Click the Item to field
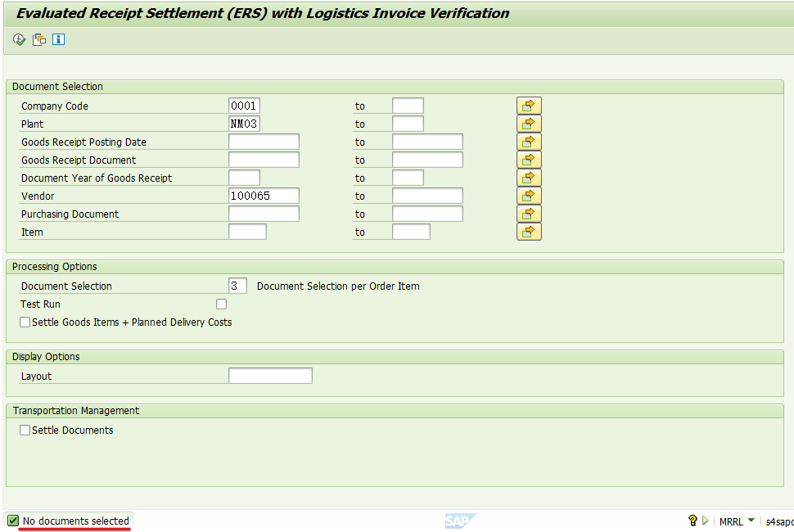794x532 pixels. [411, 232]
